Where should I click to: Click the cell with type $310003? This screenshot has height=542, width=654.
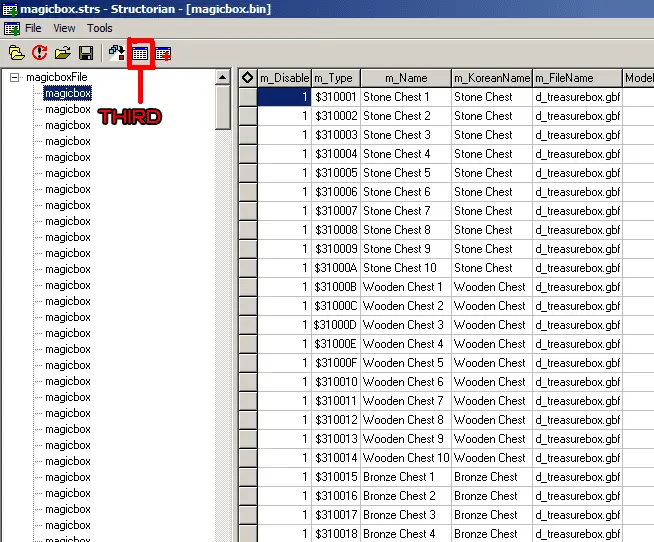(x=336, y=135)
